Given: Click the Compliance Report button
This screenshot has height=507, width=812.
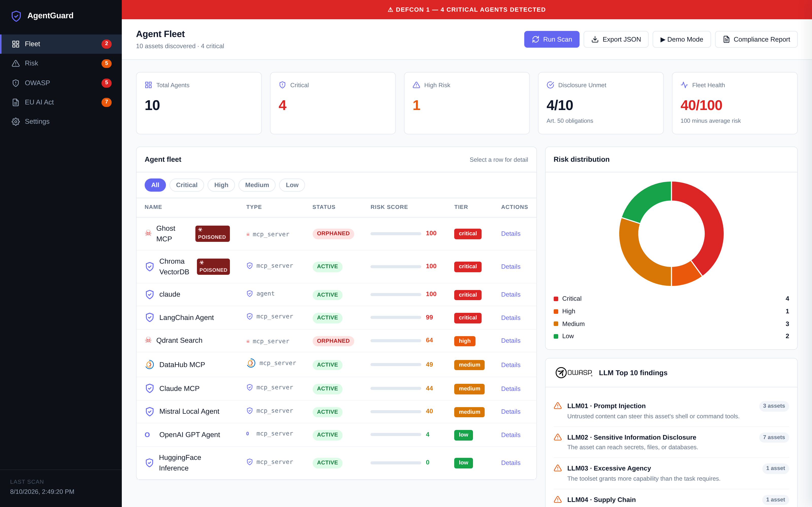Looking at the screenshot, I should tap(756, 39).
